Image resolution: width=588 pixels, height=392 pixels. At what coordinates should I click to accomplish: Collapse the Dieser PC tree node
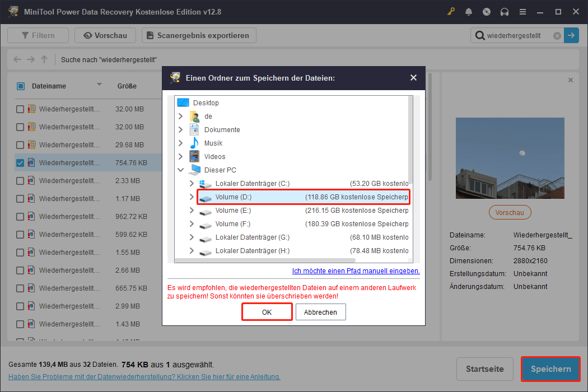click(180, 170)
